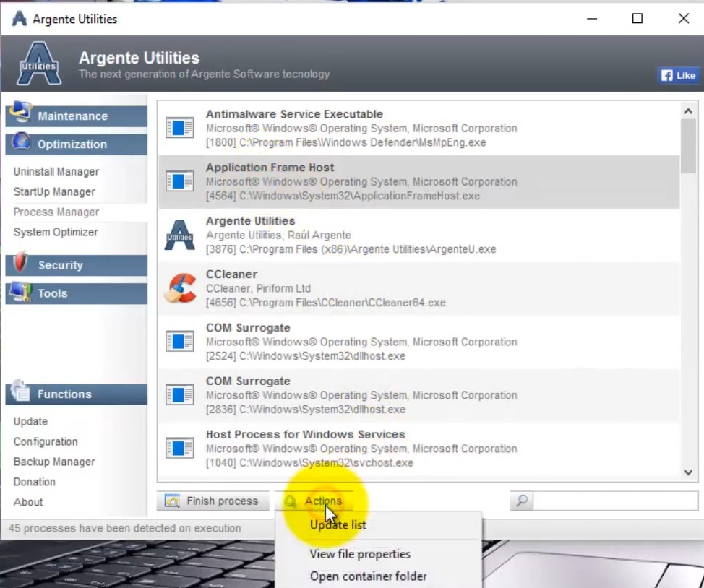Close the Argente Utilities window

[683, 18]
